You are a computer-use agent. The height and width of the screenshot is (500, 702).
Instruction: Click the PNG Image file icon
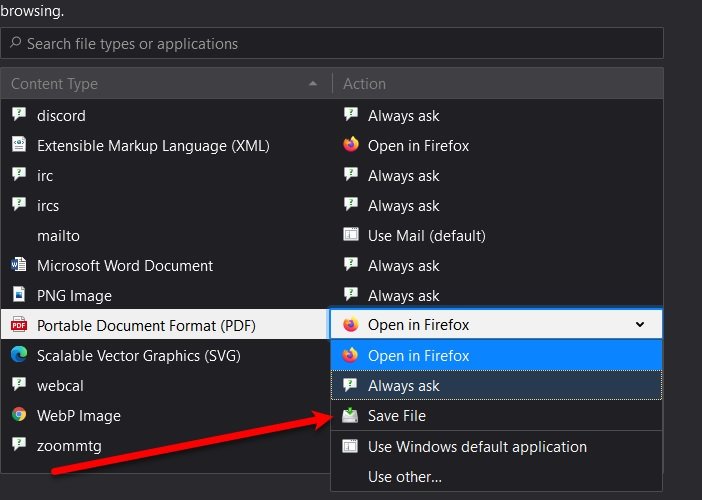(x=19, y=295)
